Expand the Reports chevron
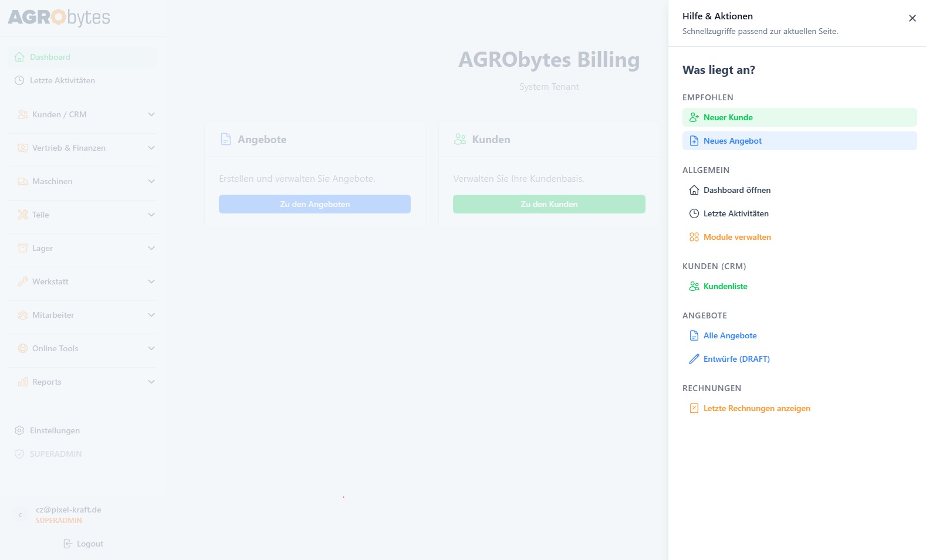926x560 pixels. pos(151,382)
